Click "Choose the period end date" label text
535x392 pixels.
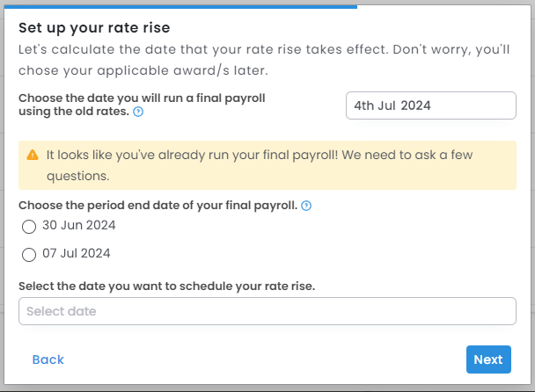pos(158,206)
